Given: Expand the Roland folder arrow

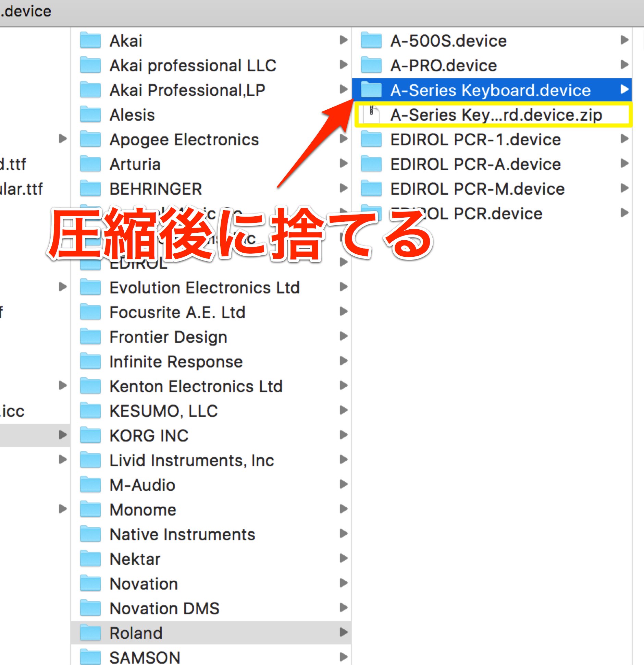Looking at the screenshot, I should 344,632.
